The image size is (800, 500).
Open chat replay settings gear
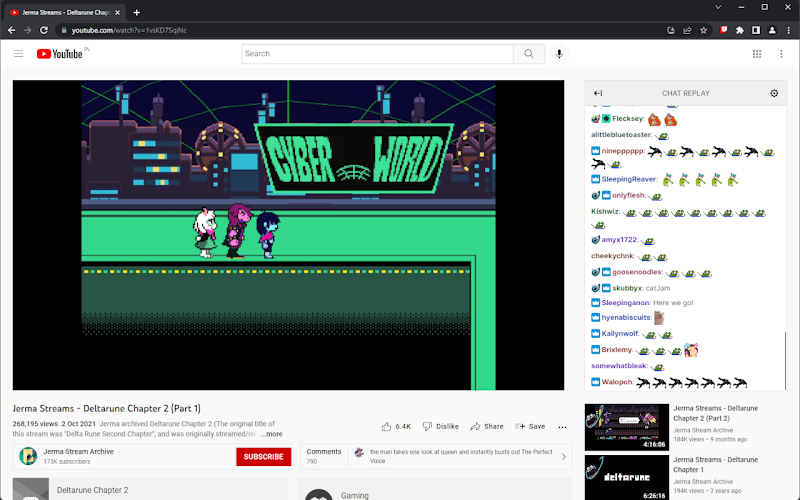pyautogui.click(x=774, y=93)
